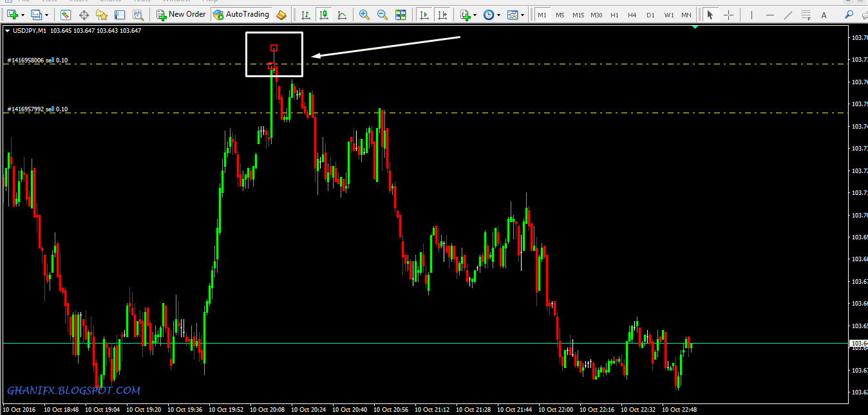Screen dimensions: 868x415
Task: Expand the Periods clock dropdown arrow
Action: pos(499,14)
